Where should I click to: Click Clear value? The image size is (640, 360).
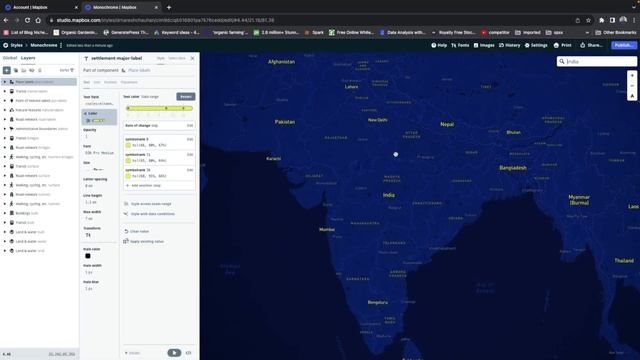pyautogui.click(x=137, y=231)
